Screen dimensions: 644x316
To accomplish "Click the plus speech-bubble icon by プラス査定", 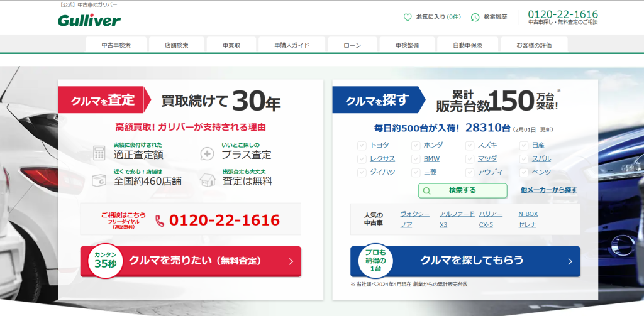I will 207,153.
